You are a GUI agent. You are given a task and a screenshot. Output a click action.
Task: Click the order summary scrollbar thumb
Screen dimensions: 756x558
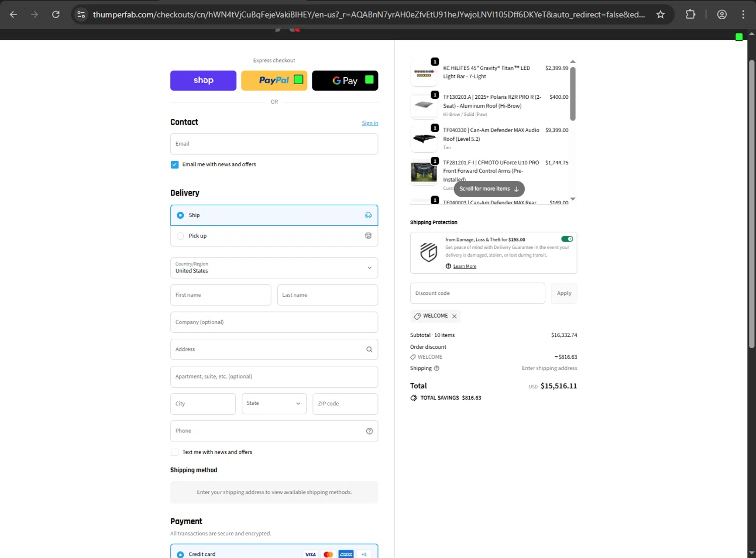(573, 94)
